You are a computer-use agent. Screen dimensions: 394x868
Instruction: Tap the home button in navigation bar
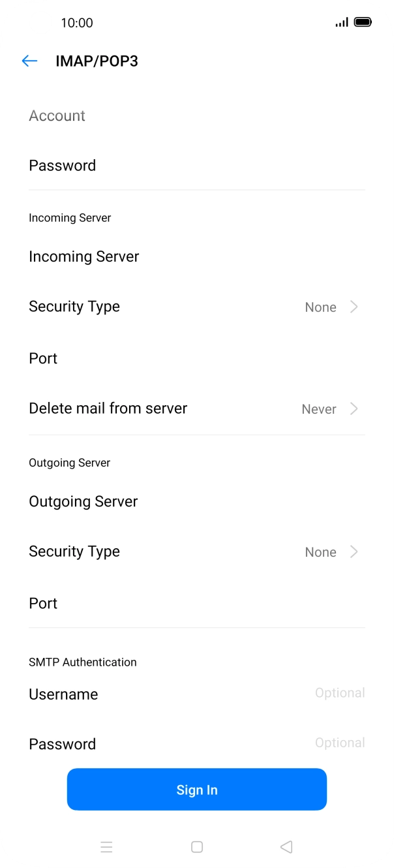click(197, 846)
